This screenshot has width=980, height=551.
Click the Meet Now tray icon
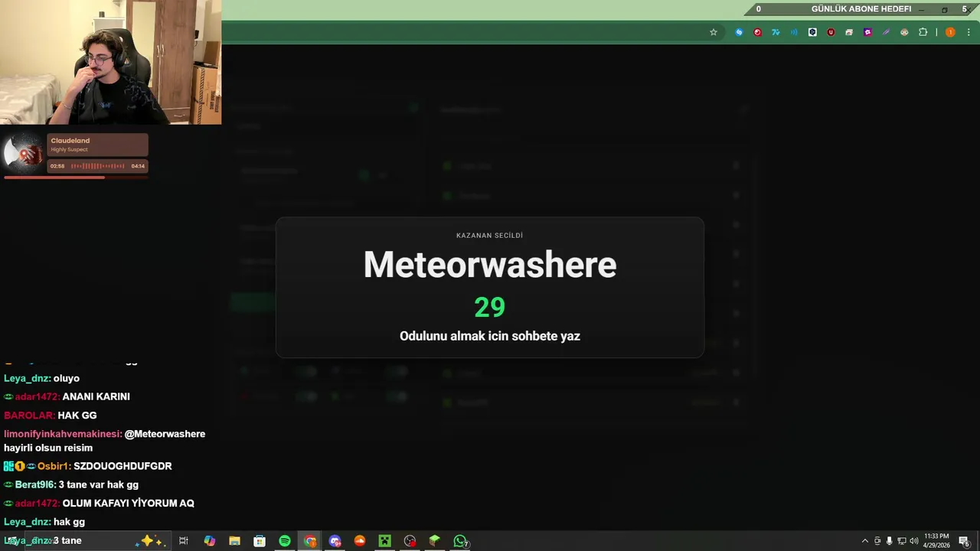pyautogui.click(x=877, y=541)
